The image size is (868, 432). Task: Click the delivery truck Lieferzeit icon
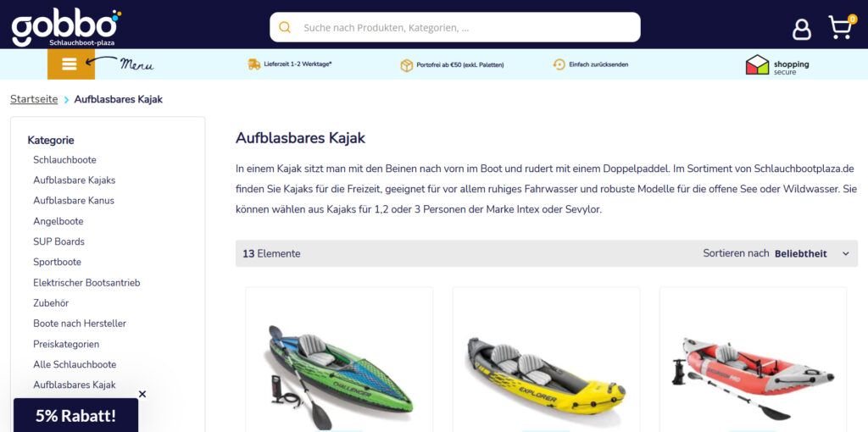[x=254, y=64]
